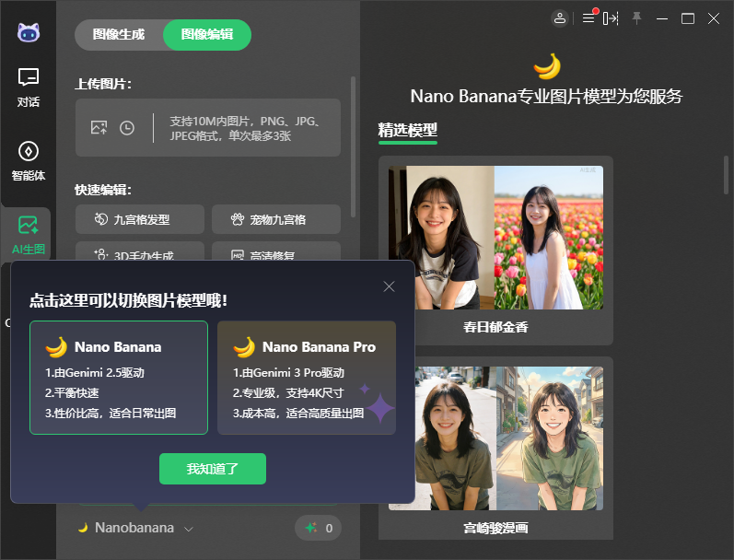Viewport: 734px width, 560px height.
Task: Select the 精选模型 tab
Action: [408, 131]
